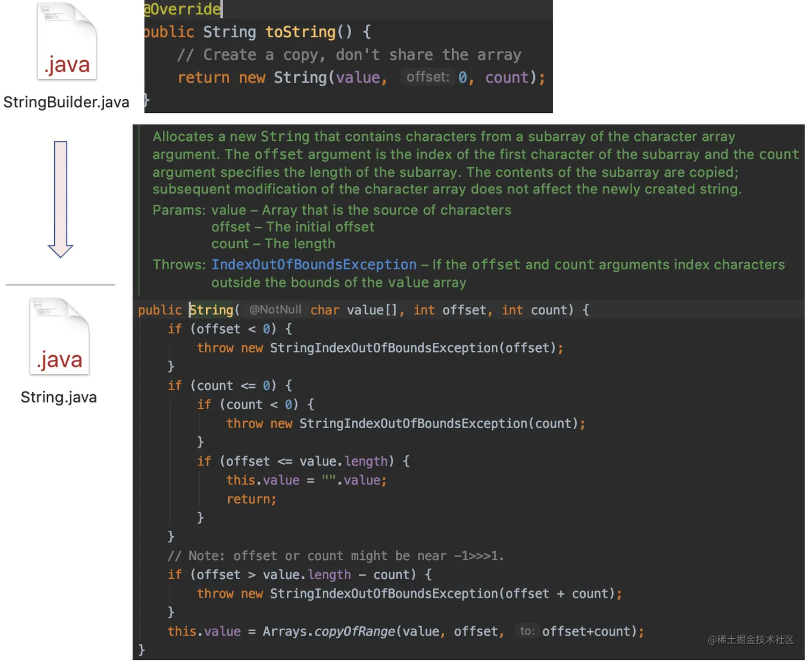This screenshot has width=812, height=663.
Task: Click StringIndexOutOfBoundsException(count) throw line
Action: coord(405,423)
